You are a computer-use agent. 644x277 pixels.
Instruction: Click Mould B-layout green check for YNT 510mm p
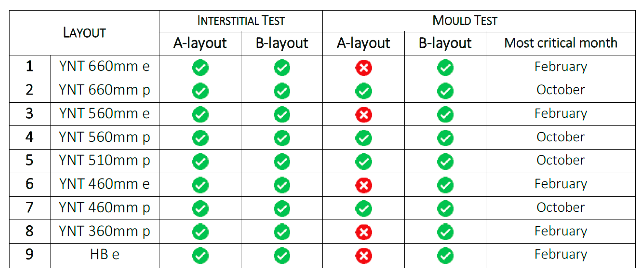[445, 161]
